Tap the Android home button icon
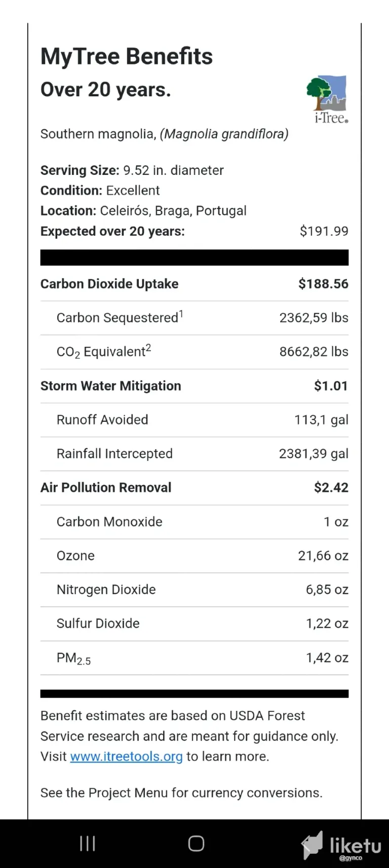Image resolution: width=389 pixels, height=868 pixels. pos(196,843)
